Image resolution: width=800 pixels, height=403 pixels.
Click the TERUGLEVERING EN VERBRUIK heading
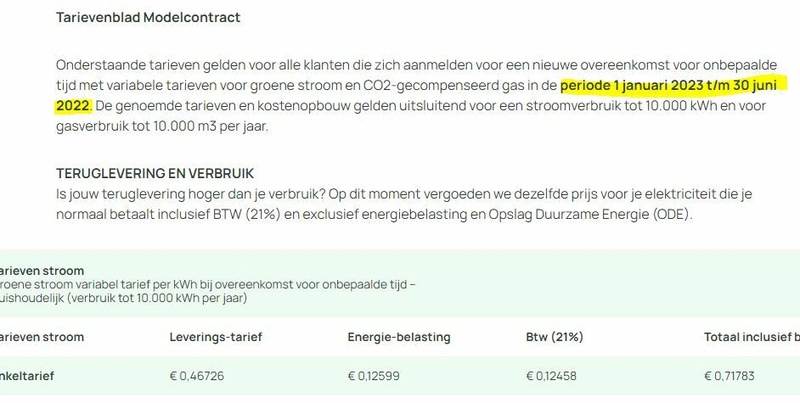[x=155, y=173]
